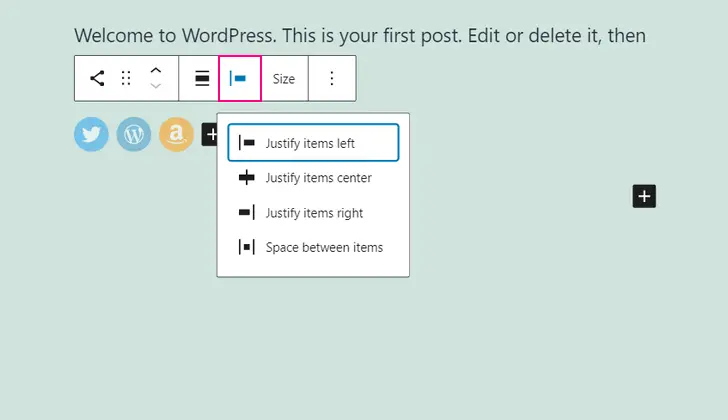Screen dimensions: 728x420
Task: Open the block alignment option
Action: [202, 78]
